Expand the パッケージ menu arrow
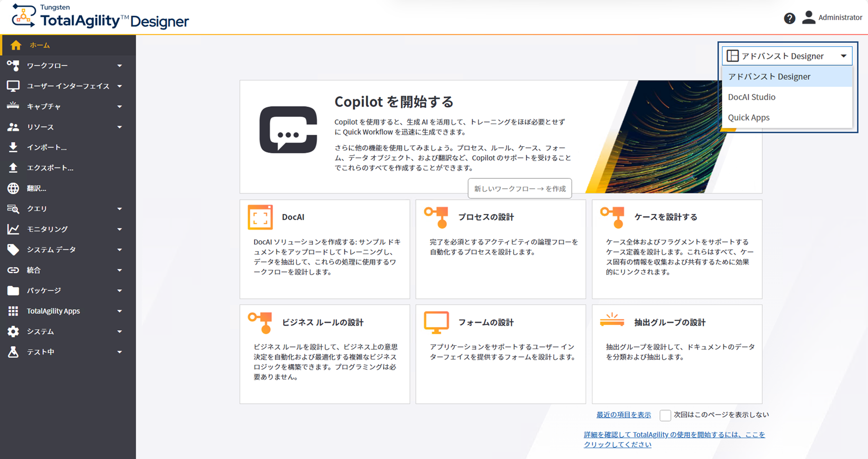This screenshot has width=868, height=459. pos(120,291)
